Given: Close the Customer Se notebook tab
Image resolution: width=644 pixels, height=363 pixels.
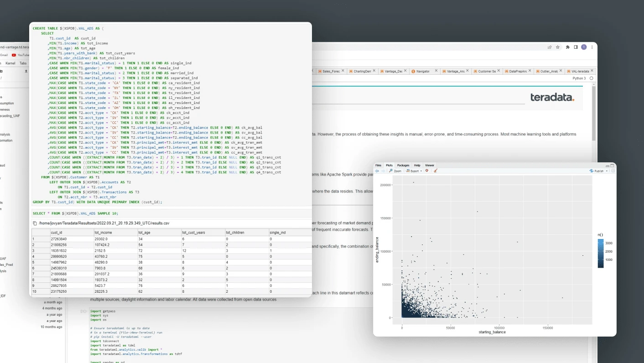Looking at the screenshot, I should (x=499, y=71).
